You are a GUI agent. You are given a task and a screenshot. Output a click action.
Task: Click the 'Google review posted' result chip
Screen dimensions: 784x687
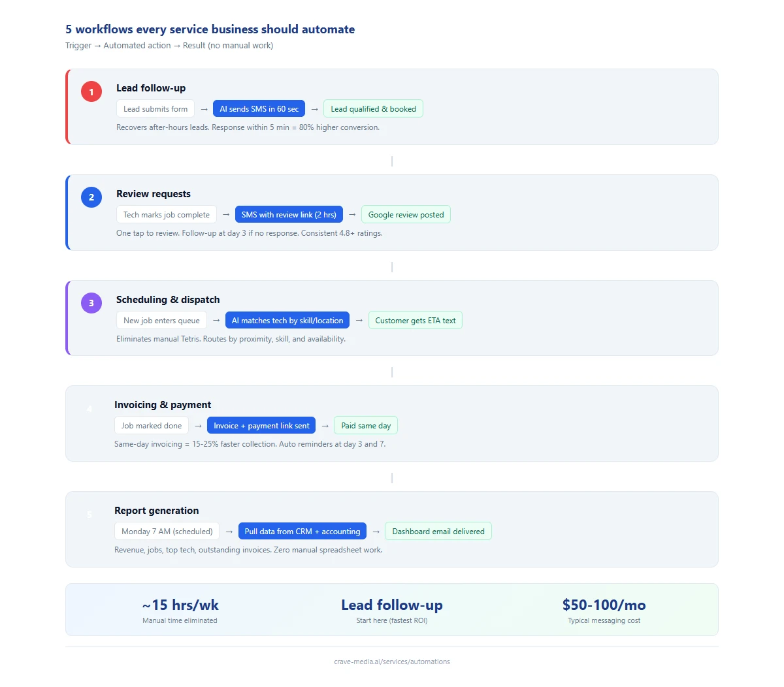coord(406,215)
